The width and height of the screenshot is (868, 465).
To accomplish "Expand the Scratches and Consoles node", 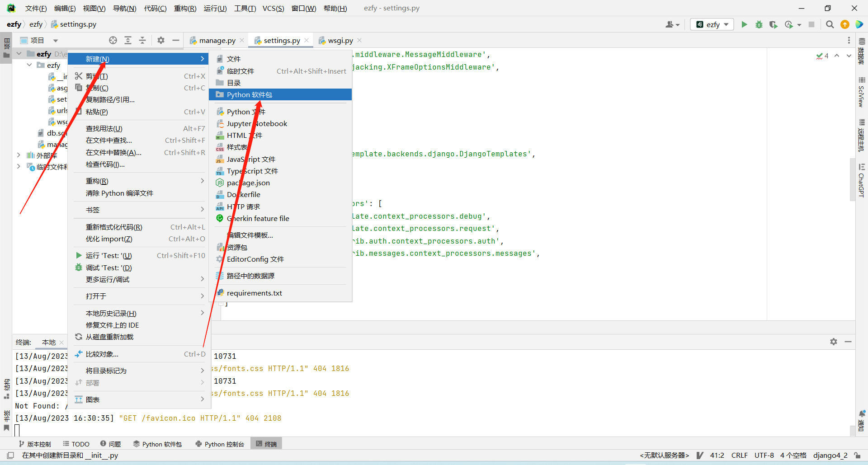I will (x=19, y=166).
